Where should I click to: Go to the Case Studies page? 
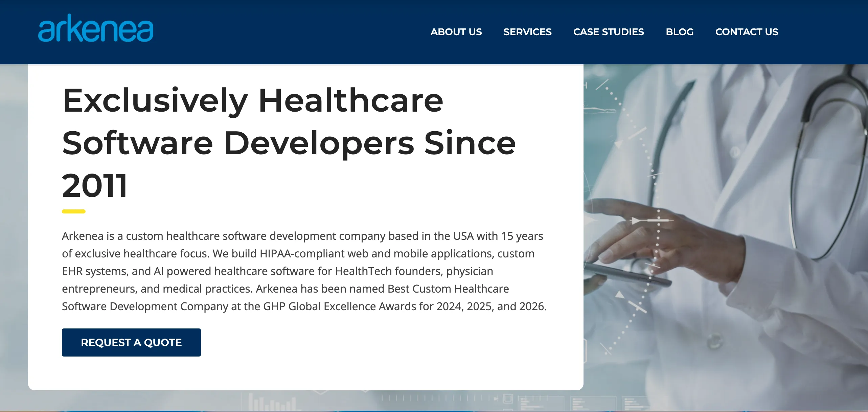pos(609,32)
